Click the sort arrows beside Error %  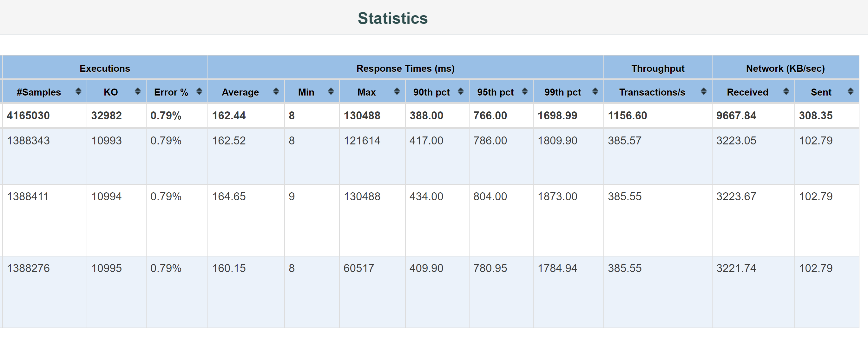(x=199, y=91)
